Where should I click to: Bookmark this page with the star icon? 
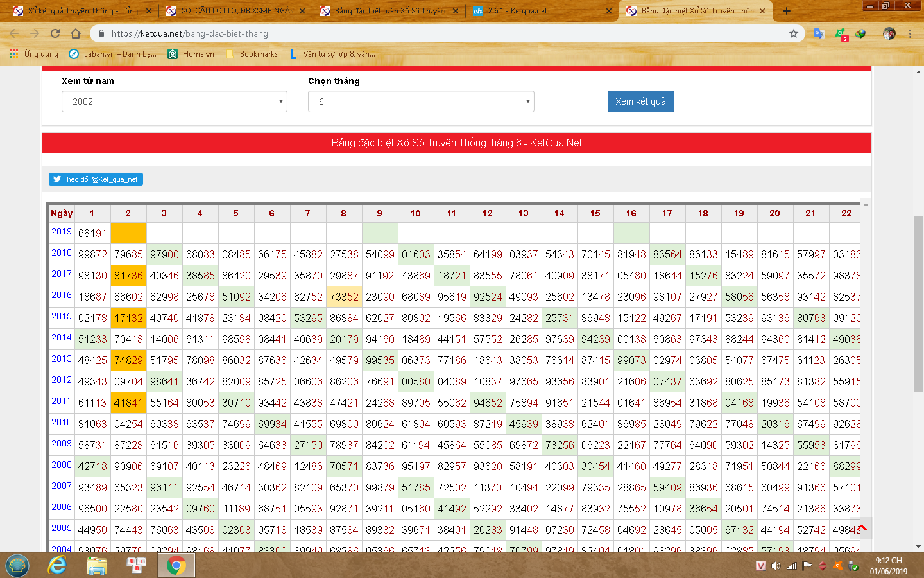(794, 33)
